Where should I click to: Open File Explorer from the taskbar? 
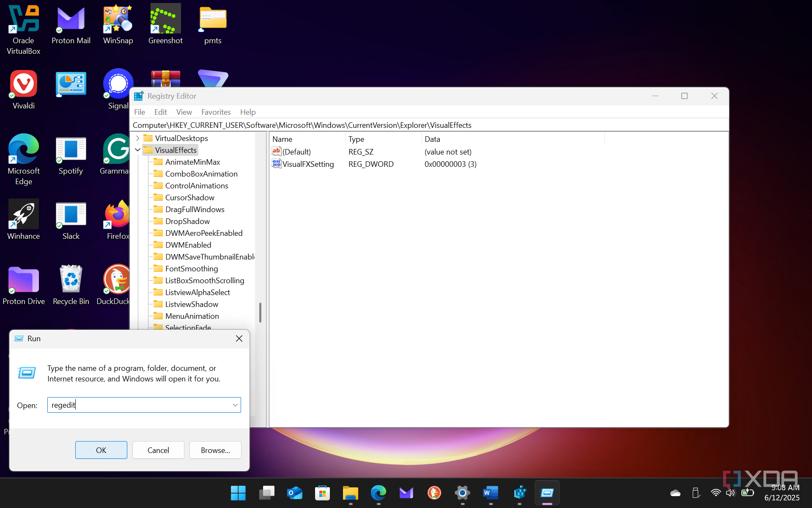pos(350,493)
